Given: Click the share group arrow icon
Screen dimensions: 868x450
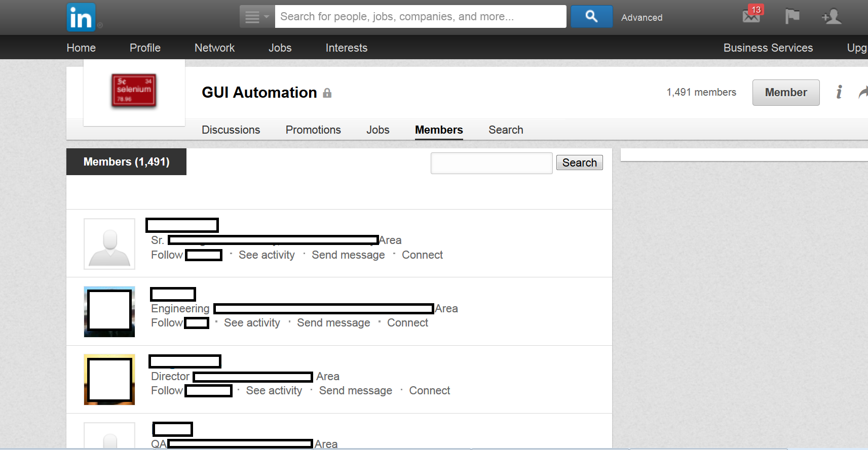Looking at the screenshot, I should 863,92.
